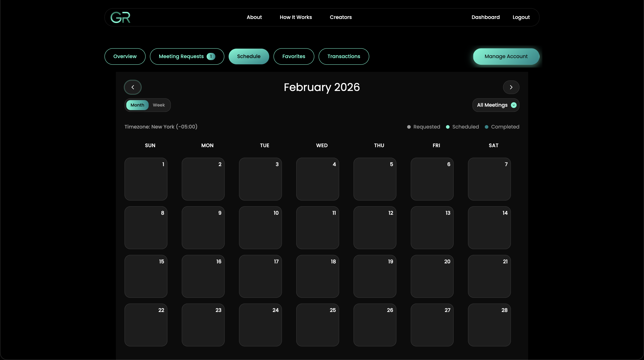Viewport: 644px width, 360px height.
Task: Select February 14 on the calendar
Action: coord(489,228)
